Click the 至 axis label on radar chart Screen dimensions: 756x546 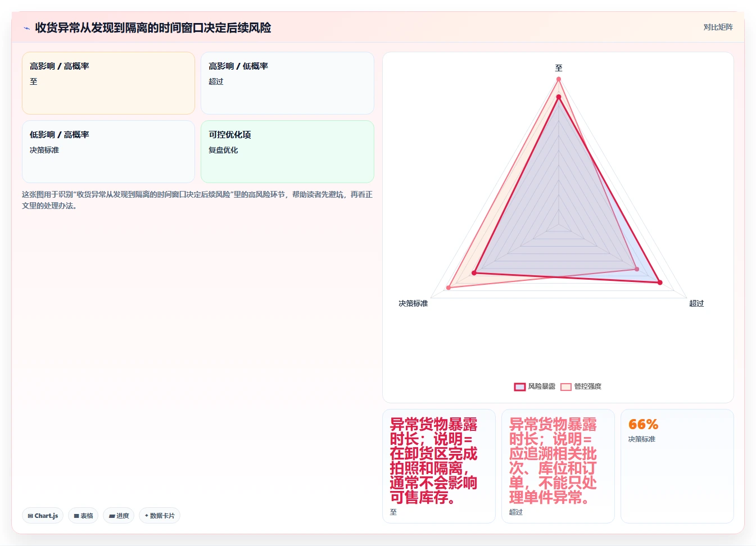click(559, 68)
